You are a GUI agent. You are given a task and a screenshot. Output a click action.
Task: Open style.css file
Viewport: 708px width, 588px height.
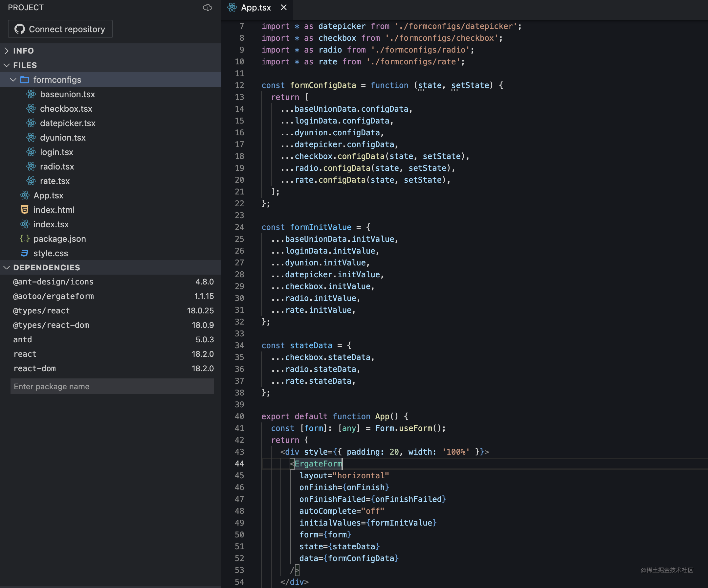coord(51,253)
